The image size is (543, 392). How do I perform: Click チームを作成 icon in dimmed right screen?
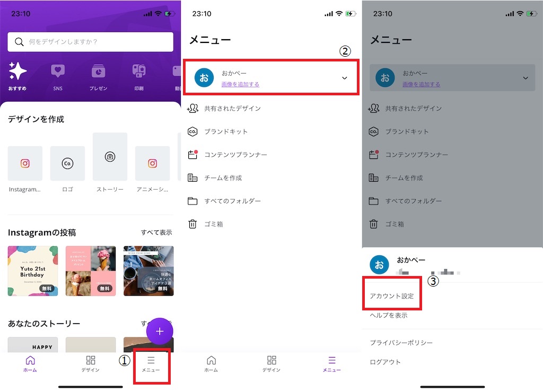374,177
